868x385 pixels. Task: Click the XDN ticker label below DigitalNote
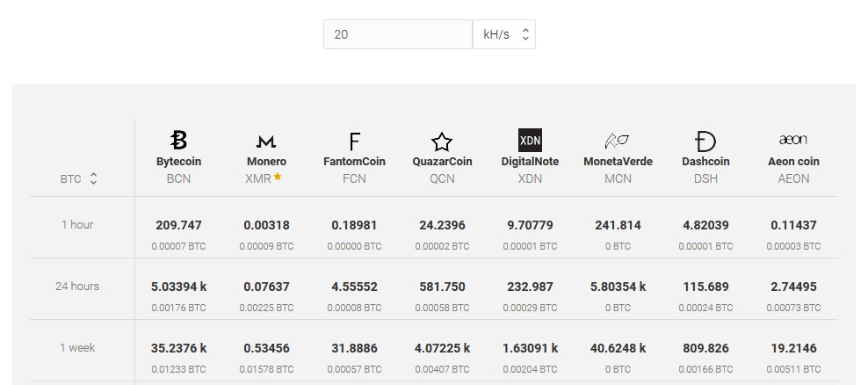pos(530,178)
